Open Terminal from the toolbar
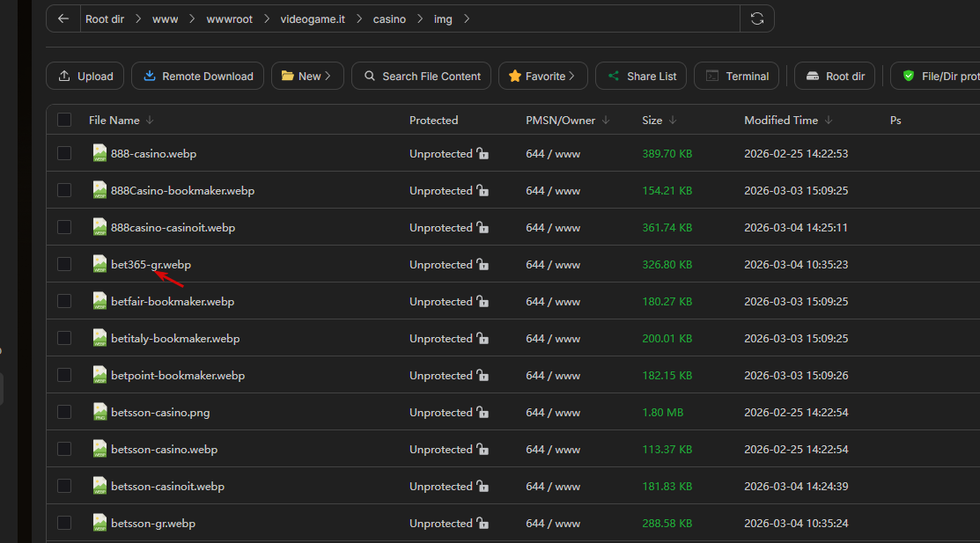980x543 pixels. click(x=738, y=77)
